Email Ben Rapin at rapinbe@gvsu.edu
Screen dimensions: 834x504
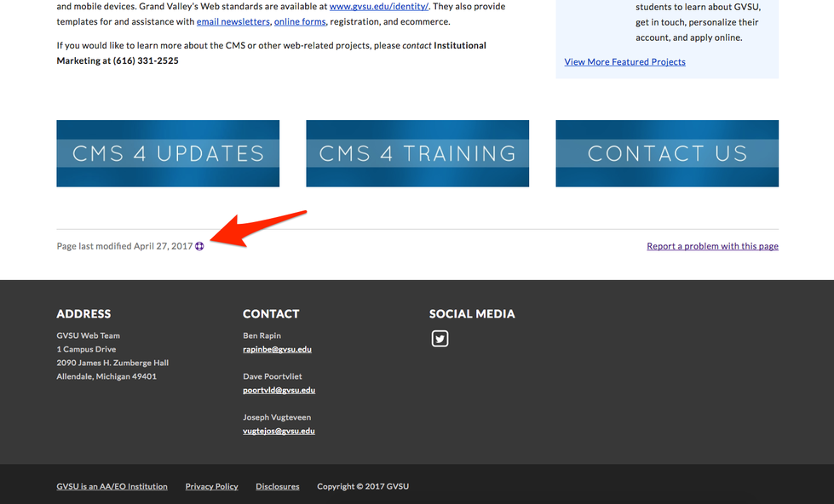click(x=277, y=349)
